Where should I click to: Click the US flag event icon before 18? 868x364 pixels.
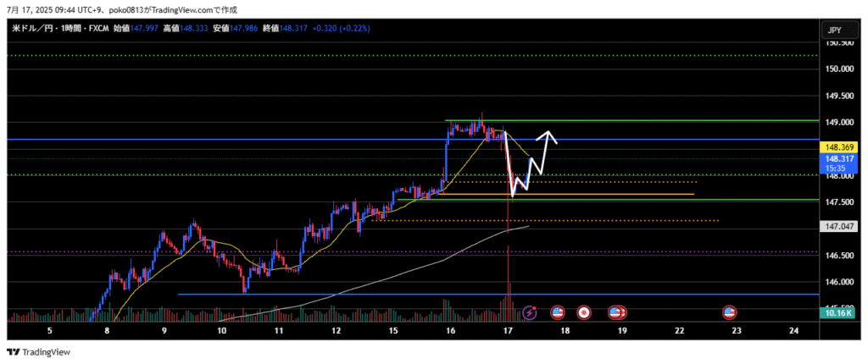pos(558,312)
